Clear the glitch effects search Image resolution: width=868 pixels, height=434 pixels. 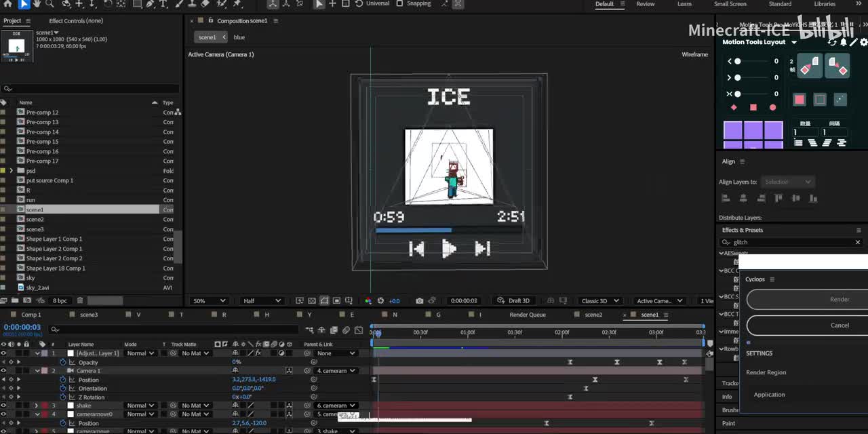858,242
